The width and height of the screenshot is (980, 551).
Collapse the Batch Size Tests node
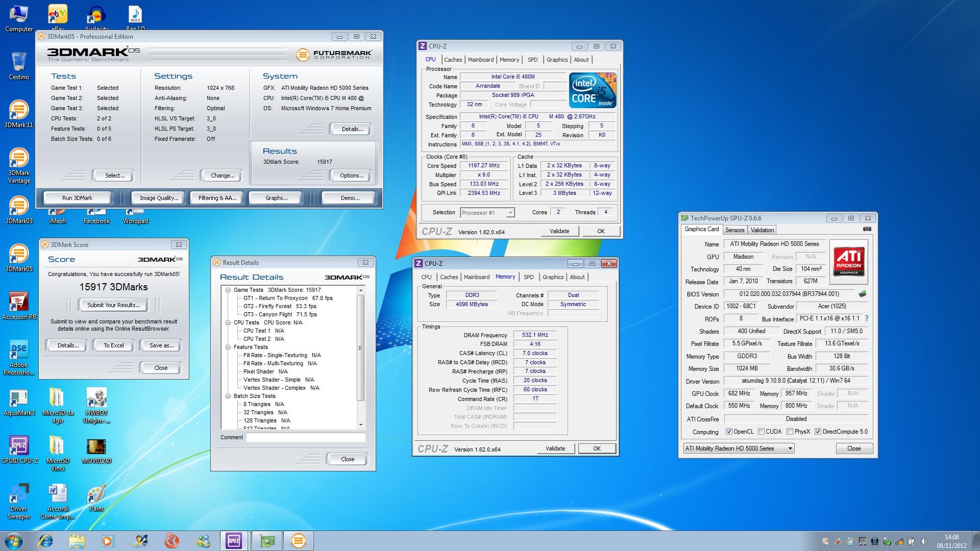pyautogui.click(x=228, y=396)
